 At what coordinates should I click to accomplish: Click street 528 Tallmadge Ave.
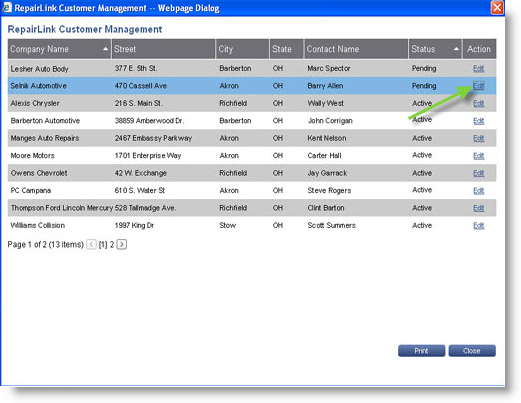146,208
